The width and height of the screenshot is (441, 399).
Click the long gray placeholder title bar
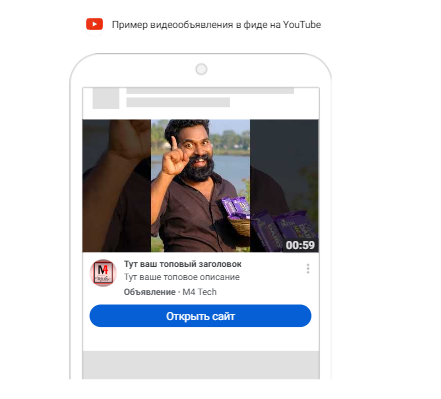pyautogui.click(x=210, y=91)
